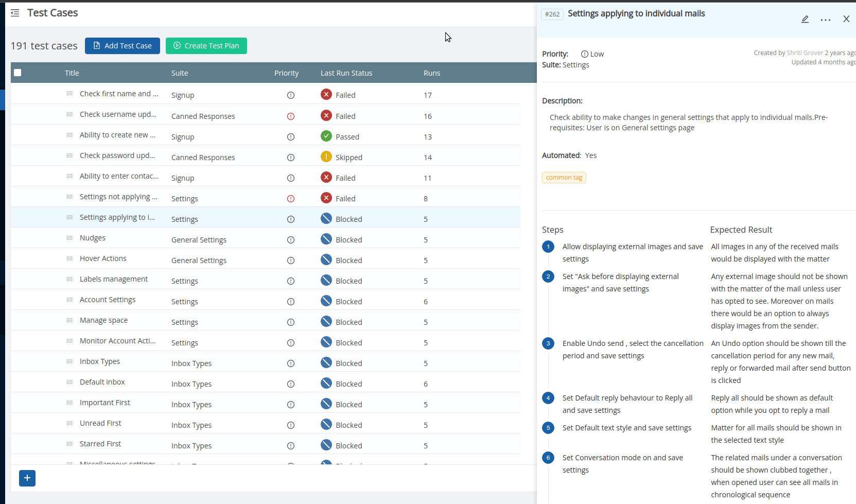Click the Suite: Settings value in detail panel
The width and height of the screenshot is (856, 504).
[575, 65]
